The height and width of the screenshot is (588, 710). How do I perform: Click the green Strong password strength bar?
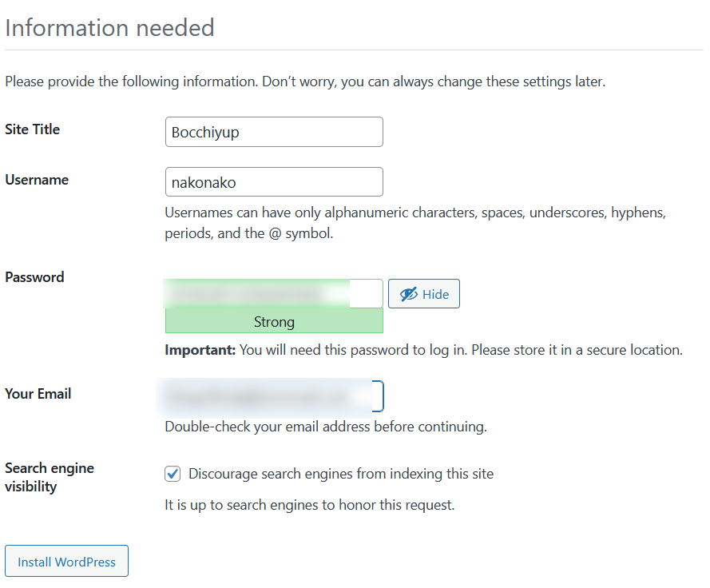coord(274,322)
